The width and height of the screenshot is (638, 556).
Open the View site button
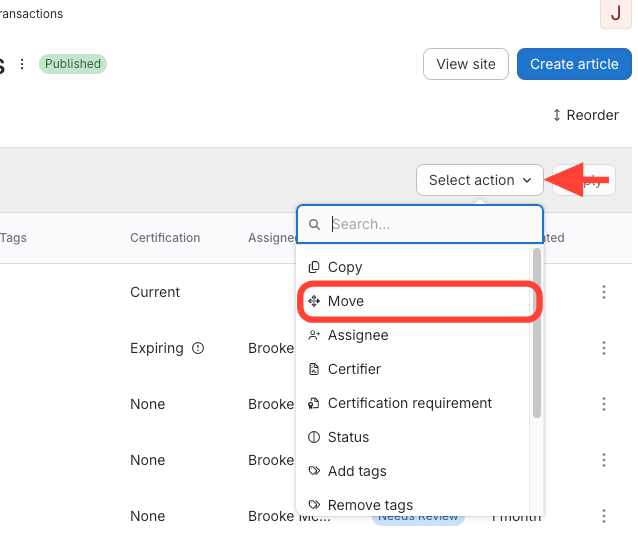tap(466, 64)
